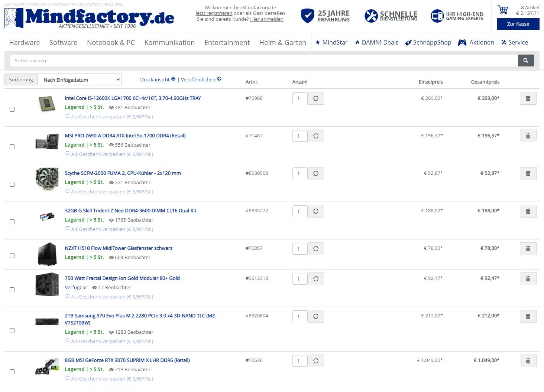Update quantity of G.Skill Trident Z Neo
The height and width of the screenshot is (392, 544).
pos(316,211)
